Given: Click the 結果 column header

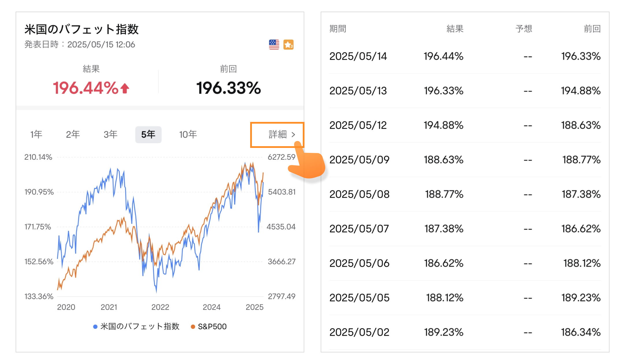Looking at the screenshot, I should point(454,28).
